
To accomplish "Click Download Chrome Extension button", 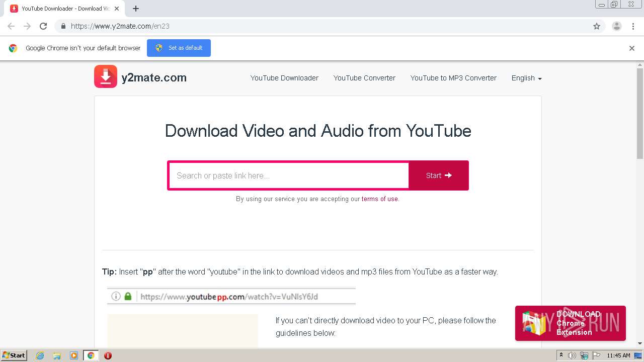I will tap(571, 323).
